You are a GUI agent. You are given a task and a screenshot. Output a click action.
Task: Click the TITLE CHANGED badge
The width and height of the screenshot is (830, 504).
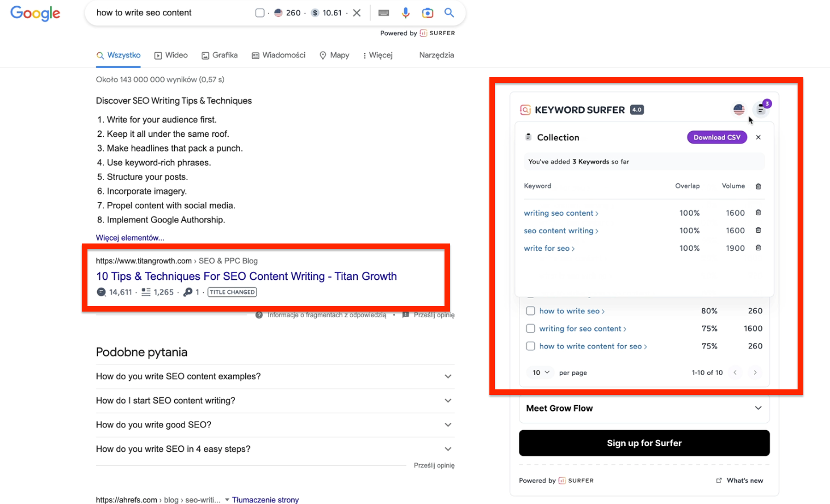(232, 292)
